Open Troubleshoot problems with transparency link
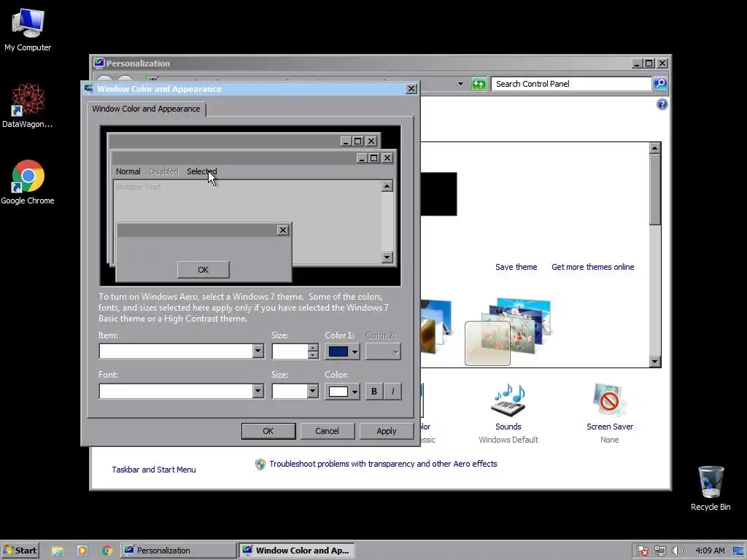Screen dimensions: 747x560 383,464
